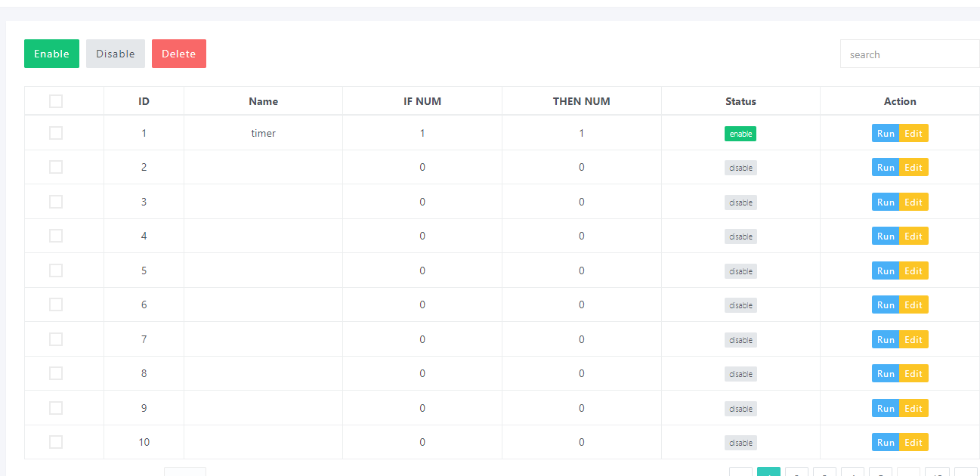Click the green Enable button
980x476 pixels.
[51, 54]
